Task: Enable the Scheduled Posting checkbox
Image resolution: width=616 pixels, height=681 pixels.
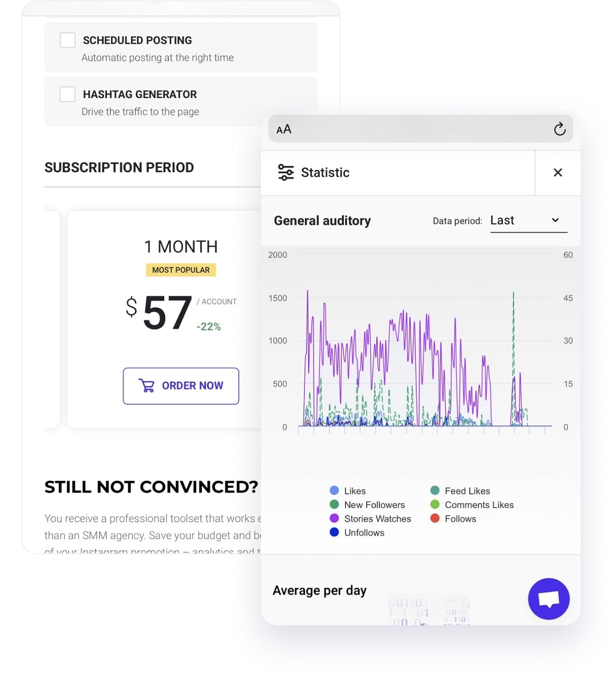Action: tap(68, 40)
